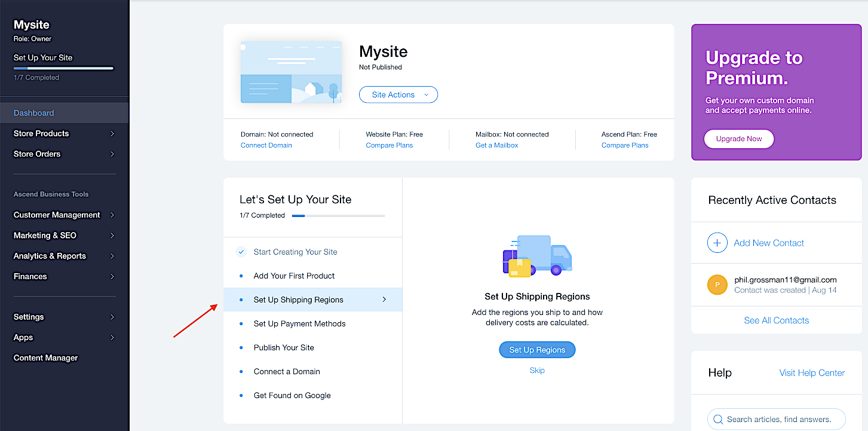This screenshot has height=431, width=868.
Task: Click the shipping truck illustration
Action: pos(537,255)
